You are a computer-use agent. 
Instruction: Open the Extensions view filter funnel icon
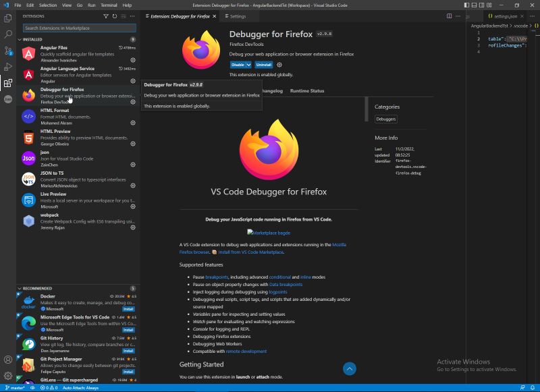pyautogui.click(x=106, y=16)
